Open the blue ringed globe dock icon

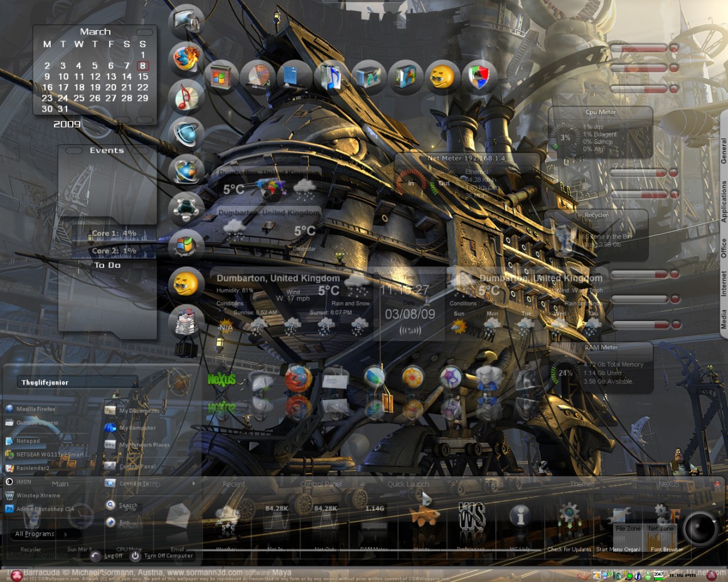(186, 134)
